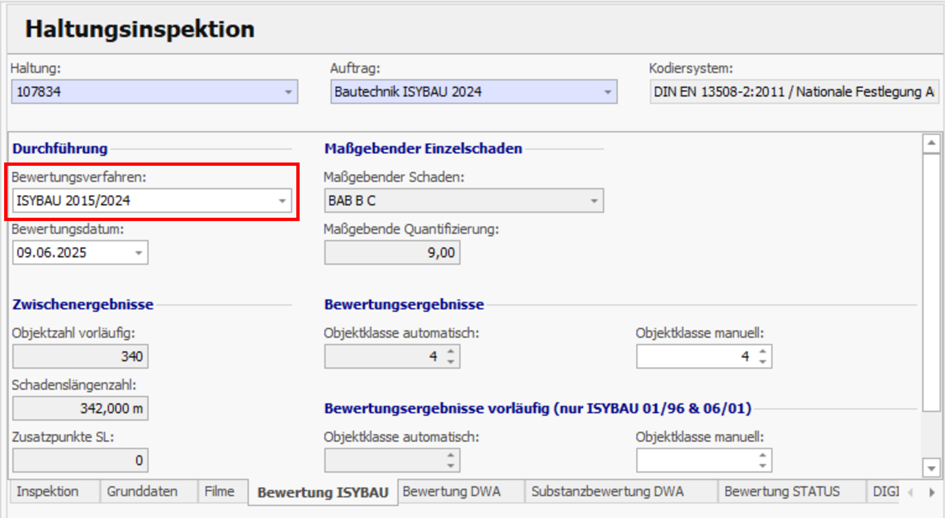Expand the Auftrag combo box
This screenshot has width=945, height=518.
pos(607,93)
